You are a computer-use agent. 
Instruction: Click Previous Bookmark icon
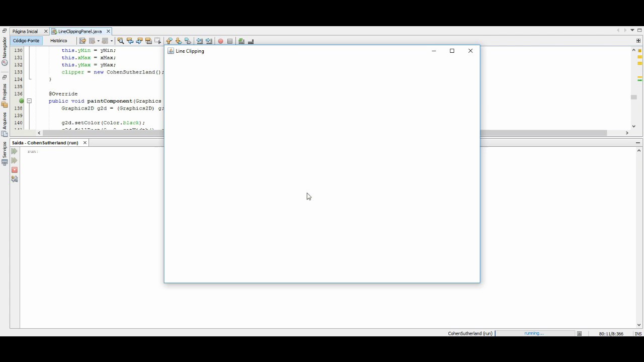click(169, 41)
